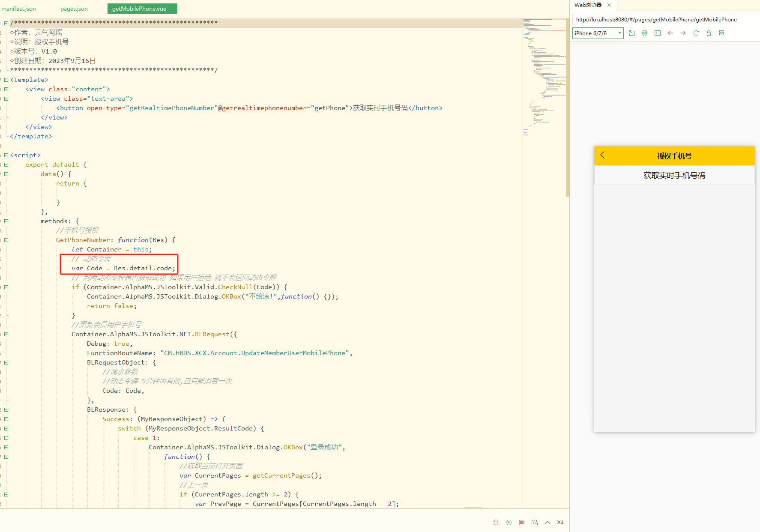Tap the back arrow in the phone preview header
Image resolution: width=760 pixels, height=532 pixels.
(602, 155)
